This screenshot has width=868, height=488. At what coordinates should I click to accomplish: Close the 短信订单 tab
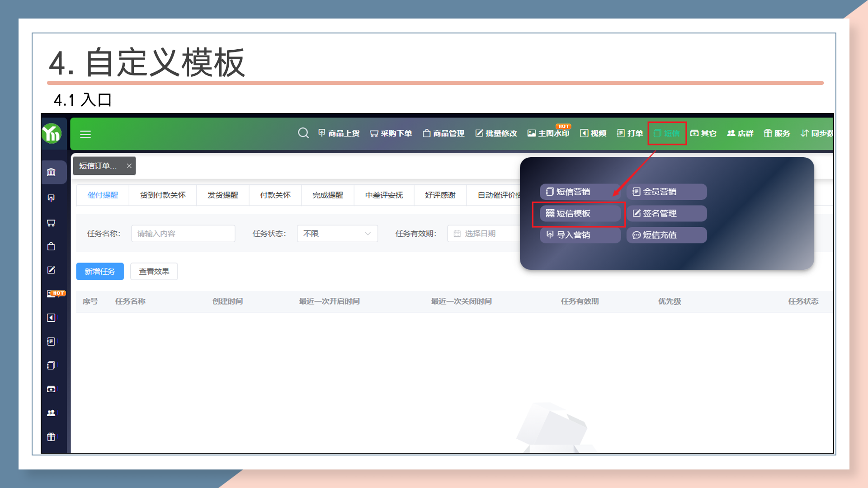point(129,166)
